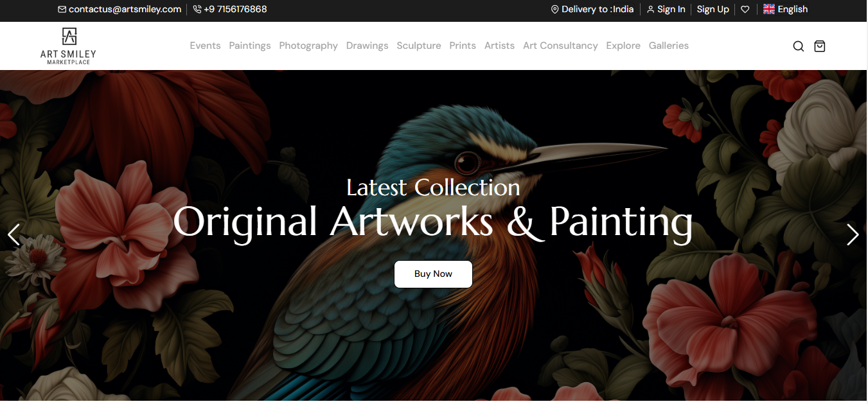Open the Galleries navigation item
Image resolution: width=868 pixels, height=404 pixels.
tap(669, 46)
